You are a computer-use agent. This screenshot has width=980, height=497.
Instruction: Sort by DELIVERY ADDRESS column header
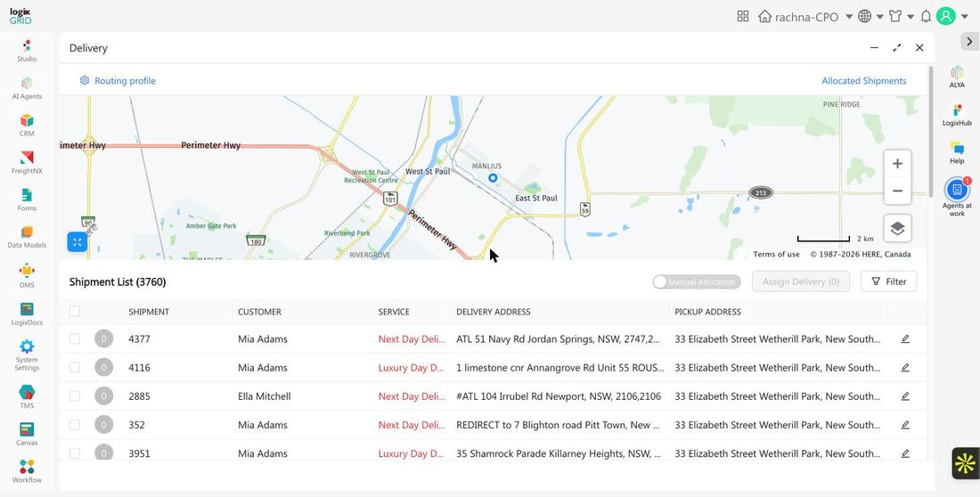(x=494, y=312)
